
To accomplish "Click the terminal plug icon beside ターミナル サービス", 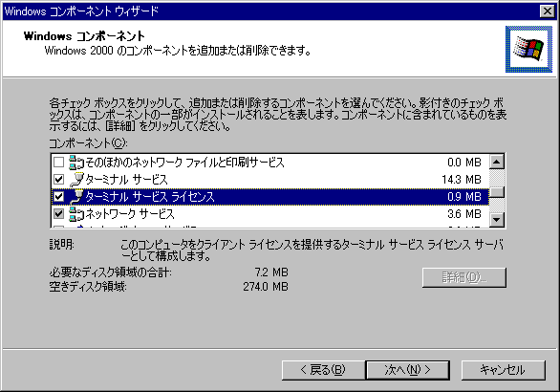I will (x=76, y=180).
